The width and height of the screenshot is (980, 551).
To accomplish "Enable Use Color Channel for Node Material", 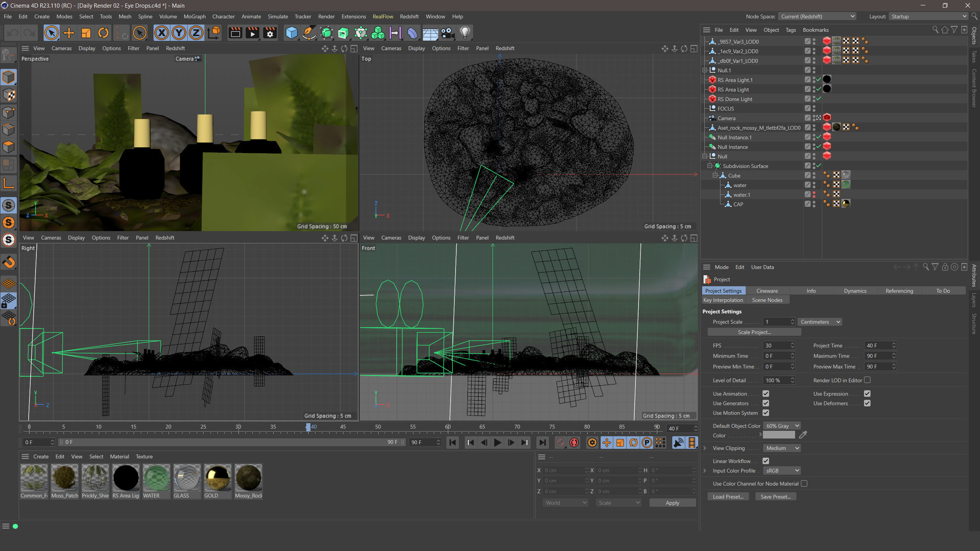I will tap(804, 484).
